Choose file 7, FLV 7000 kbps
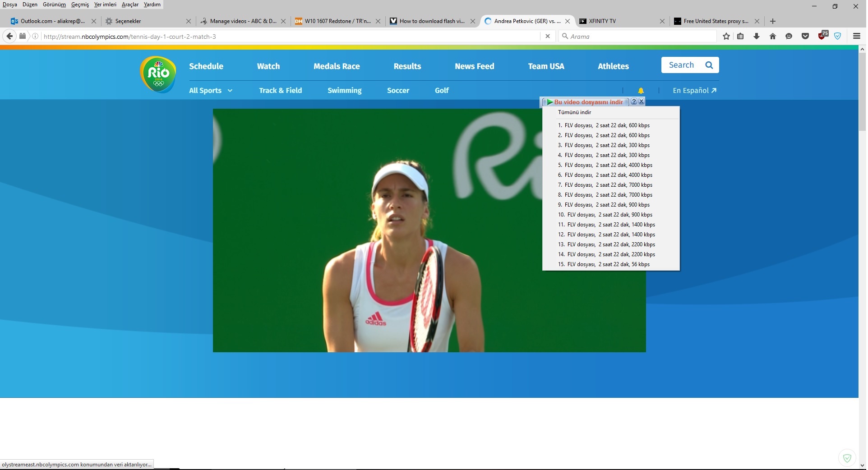 tap(611, 185)
